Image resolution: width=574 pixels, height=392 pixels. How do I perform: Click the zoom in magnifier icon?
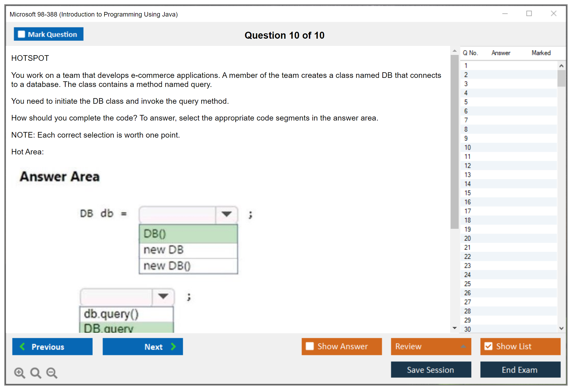[19, 373]
